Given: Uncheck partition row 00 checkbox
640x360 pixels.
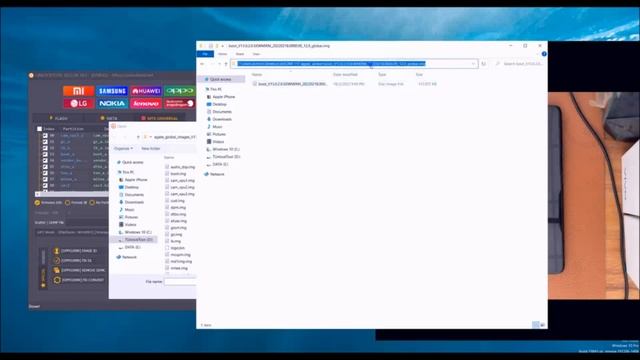Looking at the screenshot, I should click(x=45, y=136).
